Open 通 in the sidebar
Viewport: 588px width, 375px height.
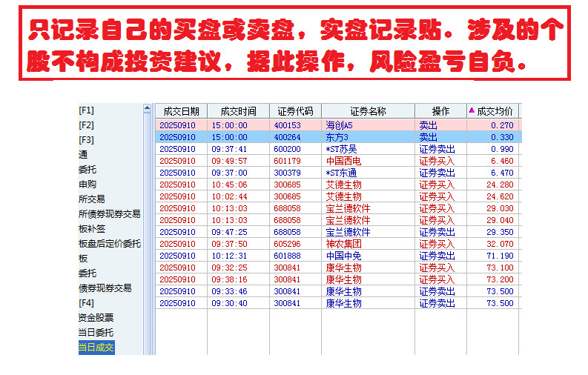pyautogui.click(x=83, y=155)
